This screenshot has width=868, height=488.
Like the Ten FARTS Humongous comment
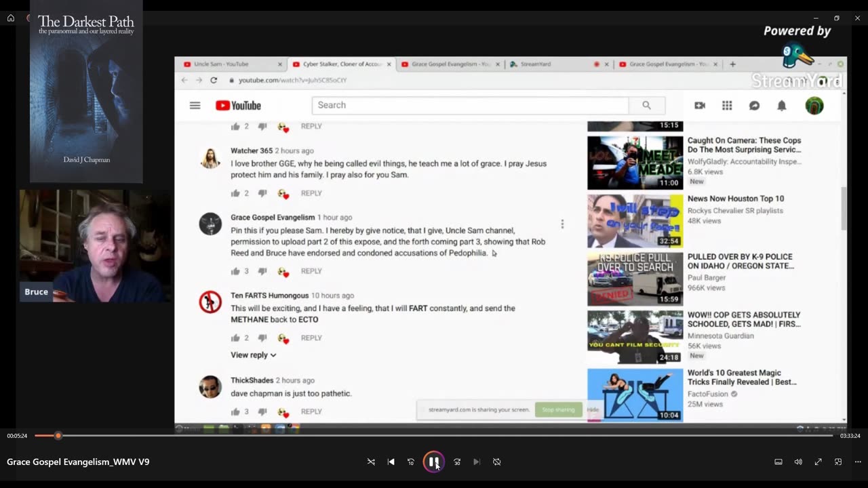tap(235, 338)
